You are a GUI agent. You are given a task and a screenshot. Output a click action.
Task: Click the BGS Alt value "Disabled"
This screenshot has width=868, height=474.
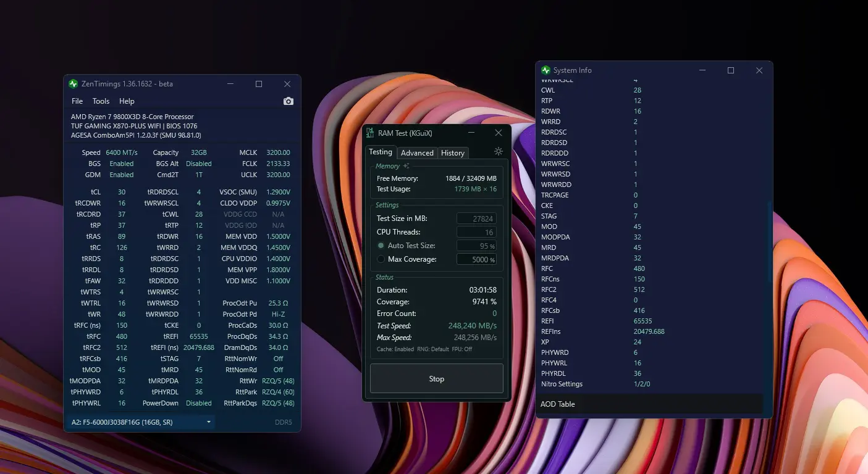point(199,164)
